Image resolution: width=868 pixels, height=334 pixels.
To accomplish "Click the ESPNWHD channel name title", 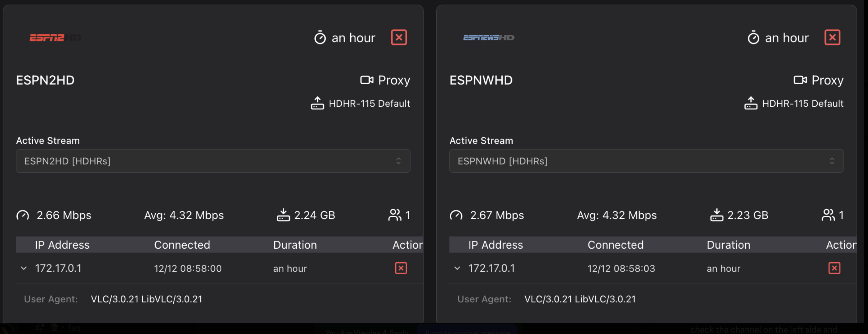I will coord(481,80).
